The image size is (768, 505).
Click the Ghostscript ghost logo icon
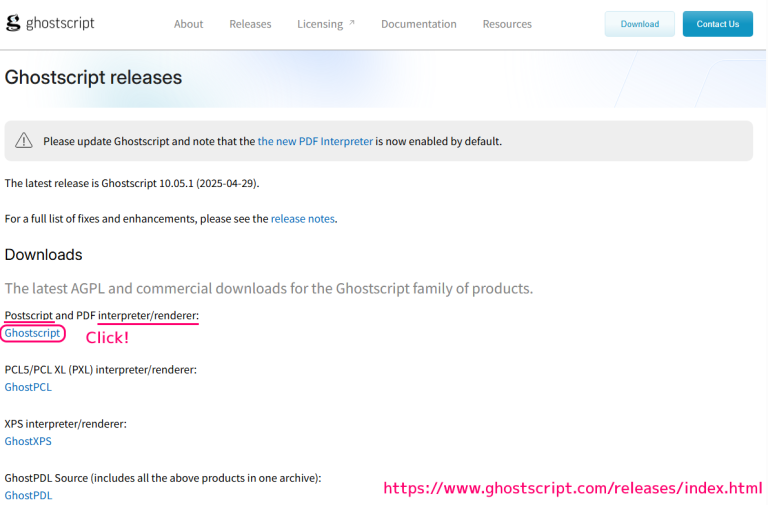(x=13, y=24)
